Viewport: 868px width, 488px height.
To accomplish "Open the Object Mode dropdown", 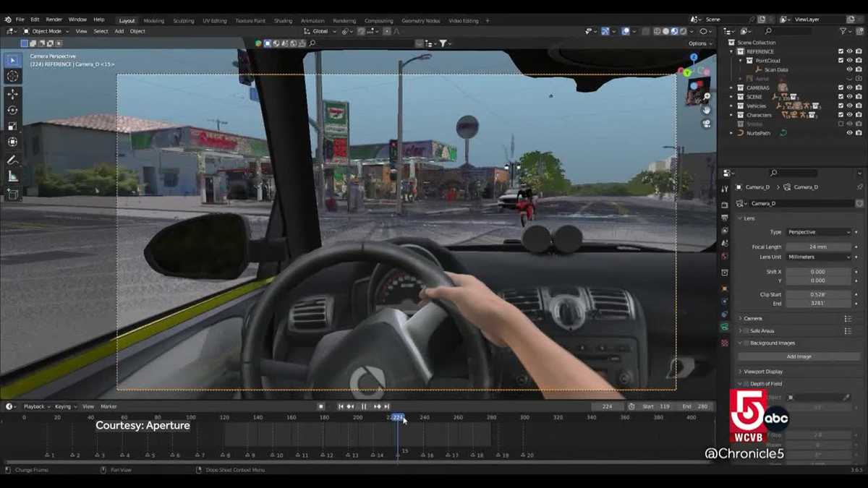I will click(46, 31).
